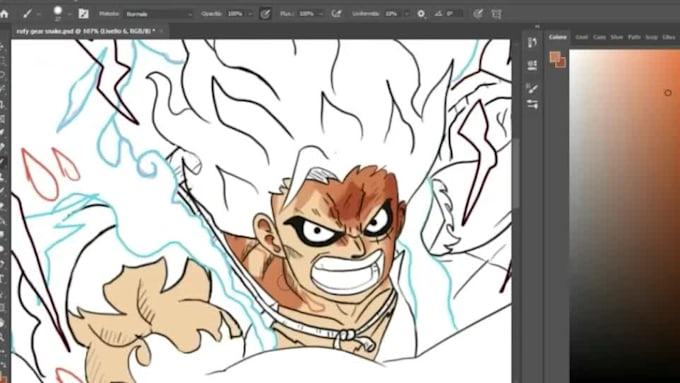Open the sliders panel icon below the brush icon
The width and height of the screenshot is (680, 383).
pyautogui.click(x=533, y=105)
